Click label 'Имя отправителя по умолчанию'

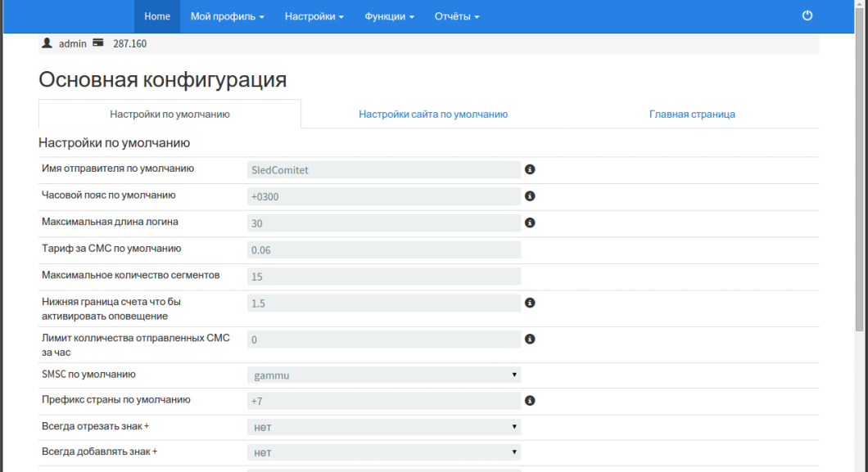(118, 168)
